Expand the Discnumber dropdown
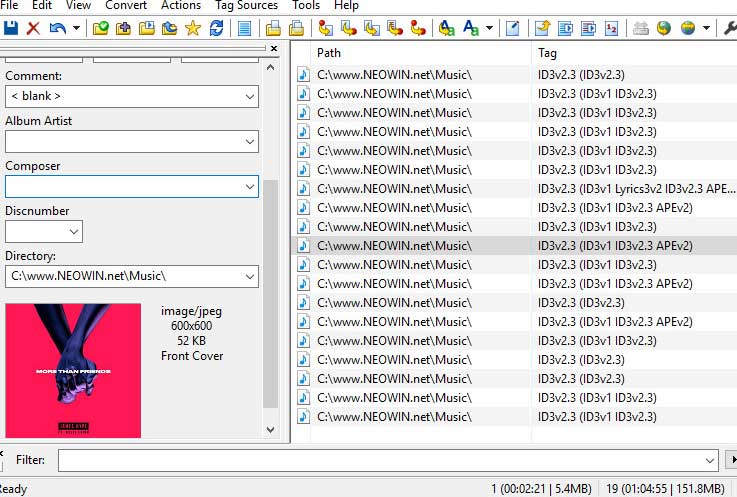 point(73,231)
